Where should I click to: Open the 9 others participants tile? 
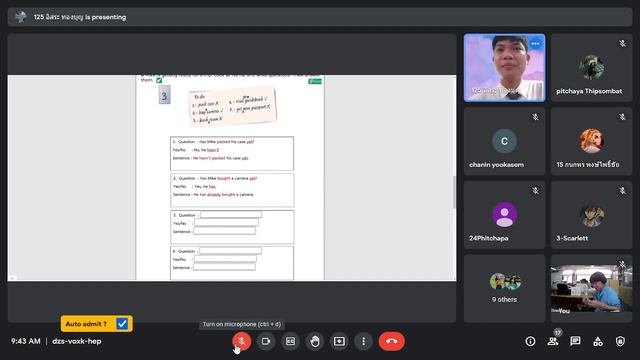tap(504, 289)
